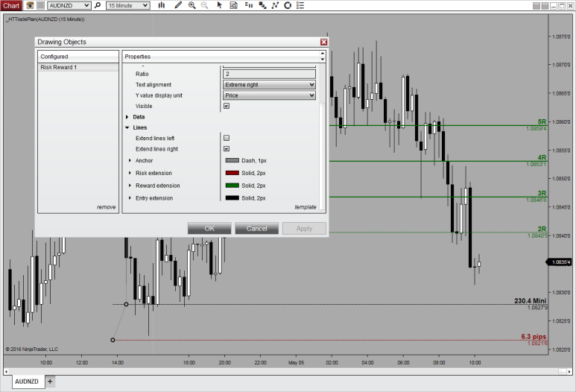This screenshot has width=576, height=392.
Task: Click the OK button
Action: coord(209,229)
